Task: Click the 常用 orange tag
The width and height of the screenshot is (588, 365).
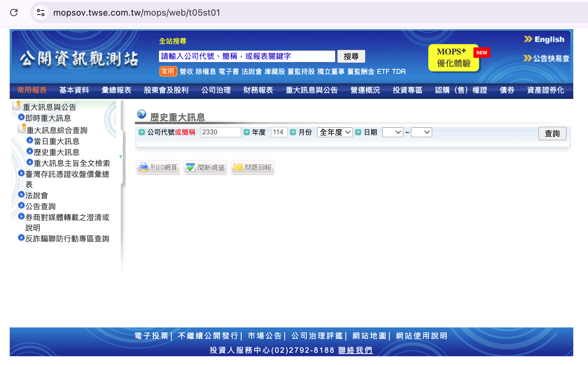Action: pyautogui.click(x=168, y=71)
